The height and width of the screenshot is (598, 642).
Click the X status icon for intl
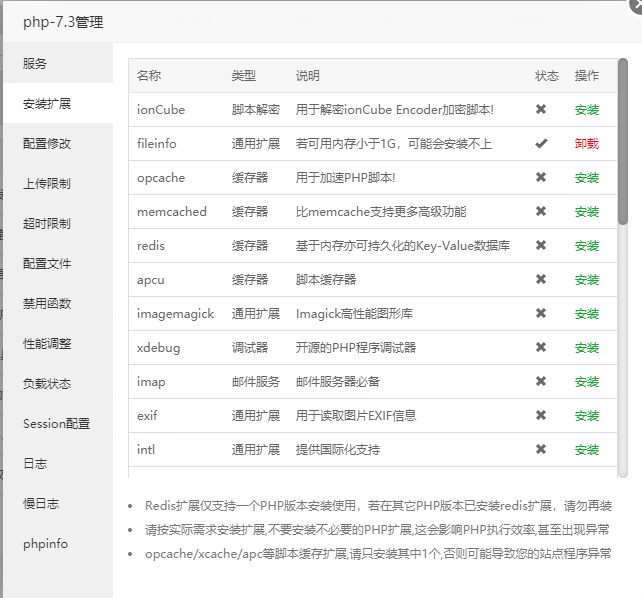pos(541,449)
